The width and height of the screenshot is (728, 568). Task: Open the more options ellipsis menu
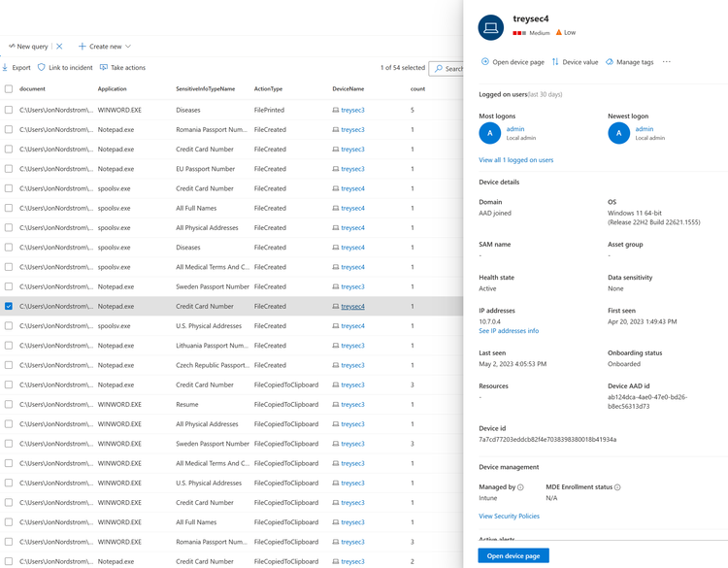click(667, 62)
